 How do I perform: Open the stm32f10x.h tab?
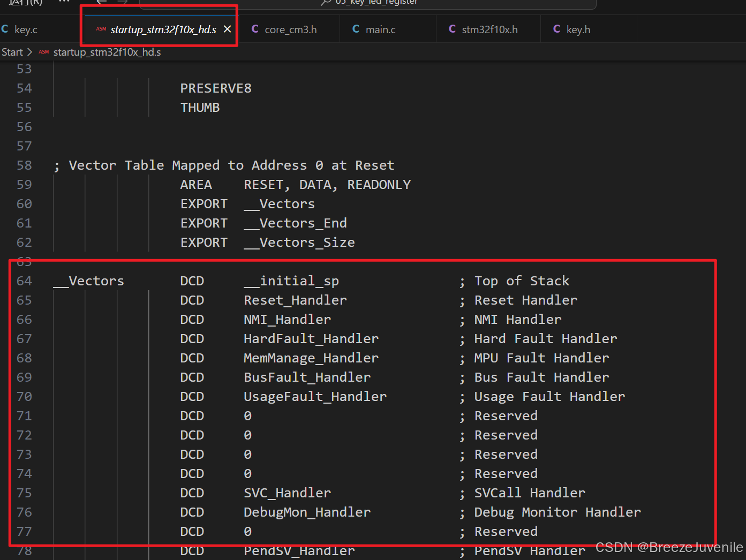[488, 29]
